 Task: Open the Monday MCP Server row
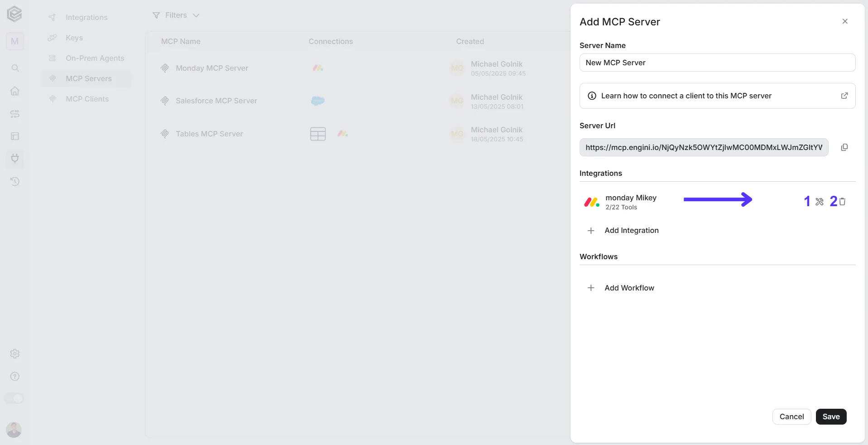pyautogui.click(x=358, y=68)
